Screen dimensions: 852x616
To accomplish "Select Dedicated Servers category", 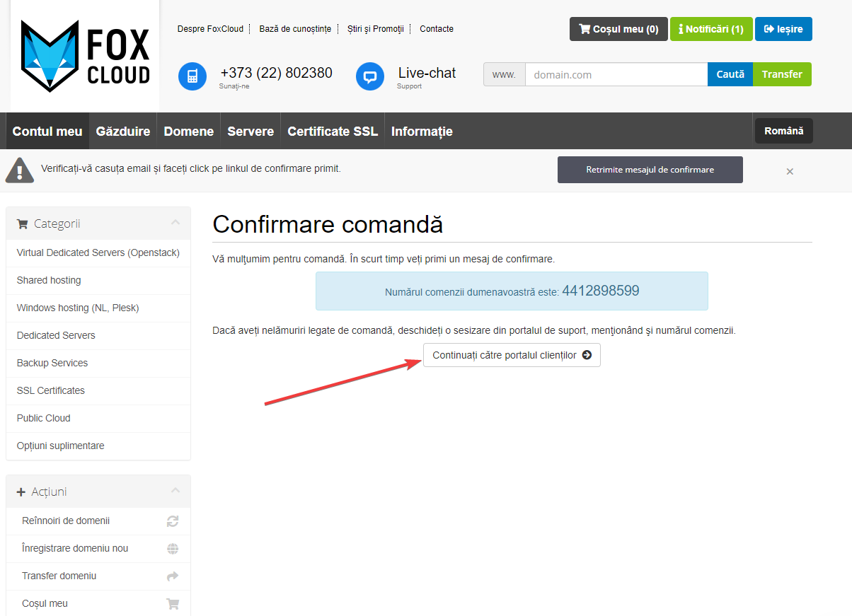I will point(56,335).
